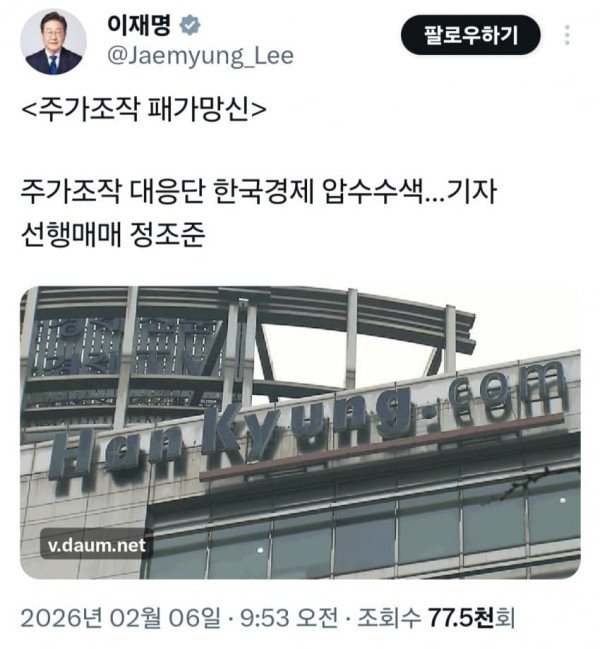Open the 이재명 profile avatar photo
The height and width of the screenshot is (649, 600).
pyautogui.click(x=53, y=41)
